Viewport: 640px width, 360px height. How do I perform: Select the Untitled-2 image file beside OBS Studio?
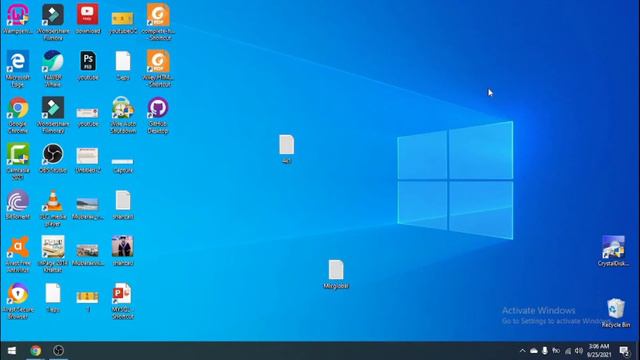[87, 160]
